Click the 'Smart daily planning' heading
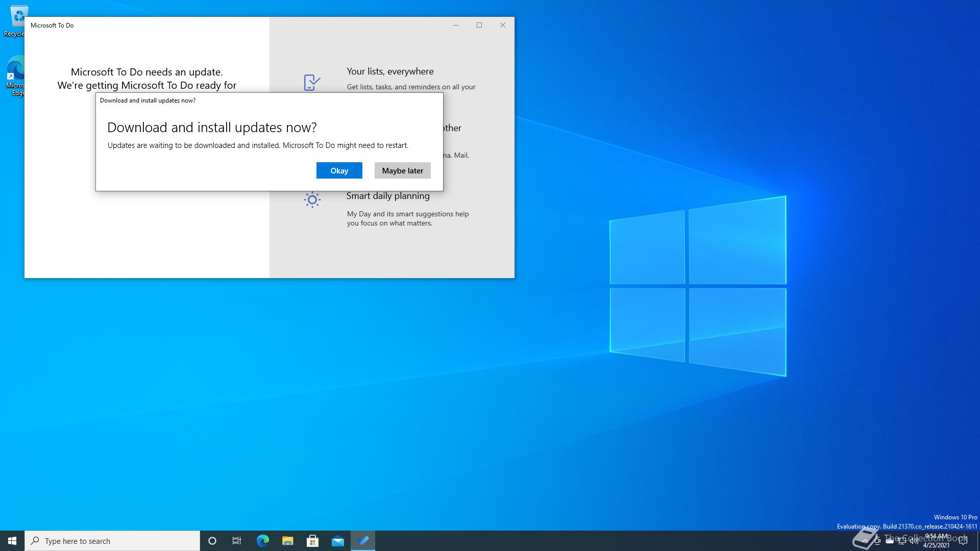Viewport: 980px width, 551px height. coord(388,196)
